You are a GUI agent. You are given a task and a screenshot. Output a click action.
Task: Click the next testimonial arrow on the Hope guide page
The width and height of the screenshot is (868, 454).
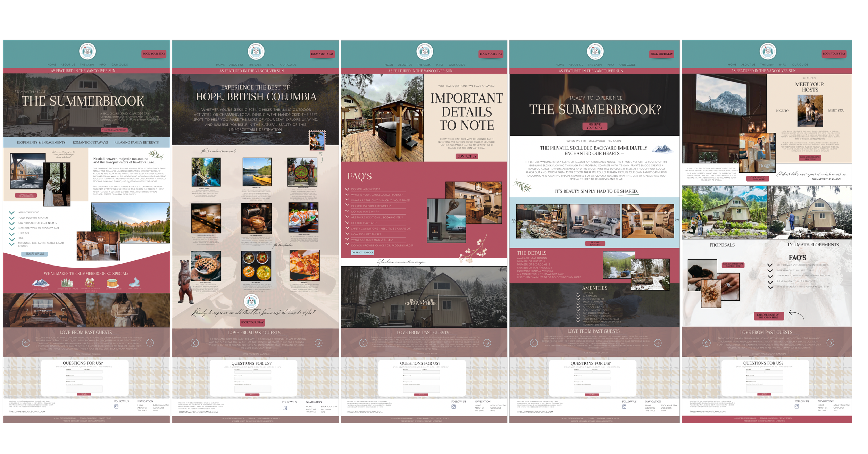tap(318, 343)
